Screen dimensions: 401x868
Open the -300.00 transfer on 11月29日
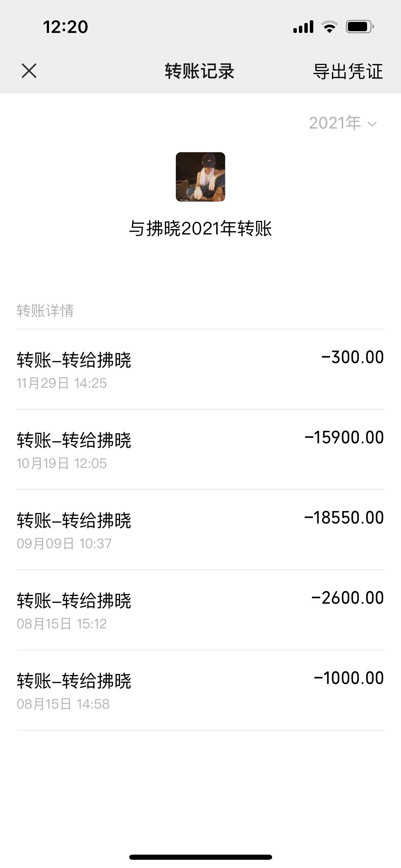point(200,370)
